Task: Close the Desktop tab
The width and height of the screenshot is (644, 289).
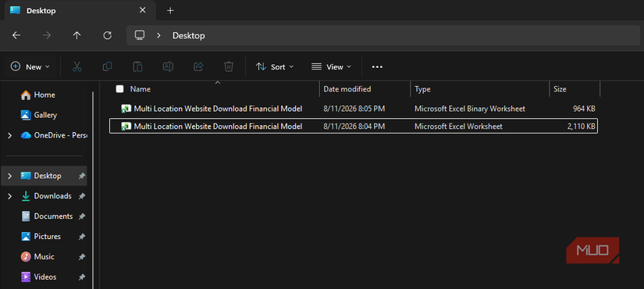Action: pyautogui.click(x=142, y=10)
